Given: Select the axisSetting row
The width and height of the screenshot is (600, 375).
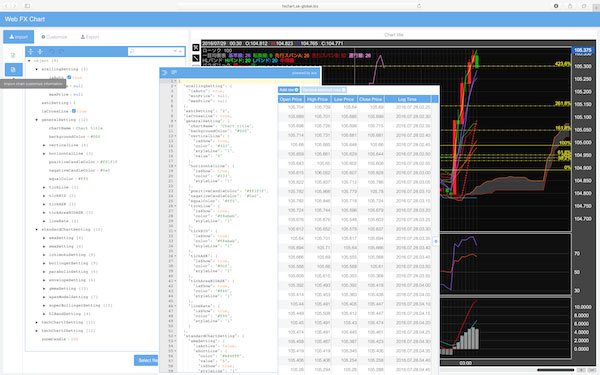Looking at the screenshot, I should pyautogui.click(x=59, y=103).
